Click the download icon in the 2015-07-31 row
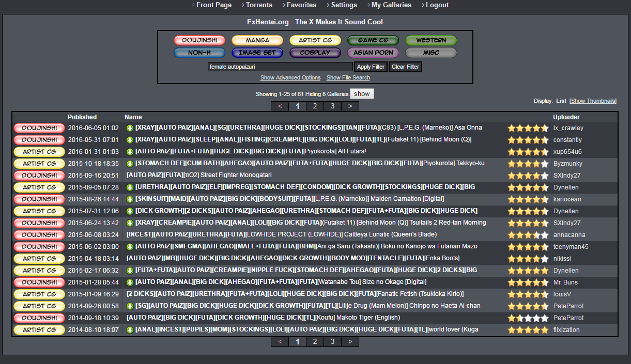The width and height of the screenshot is (631, 364). pos(130,211)
